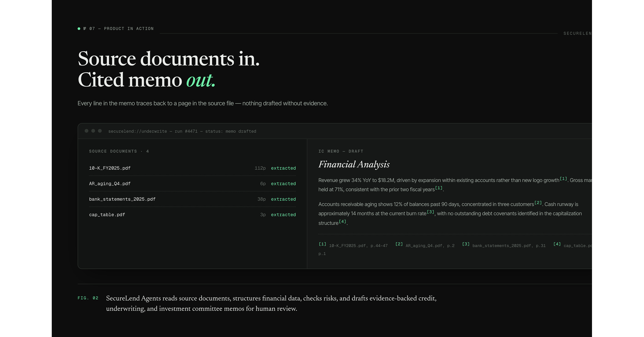Click the third gray window dot in the mock title bar

pyautogui.click(x=100, y=131)
